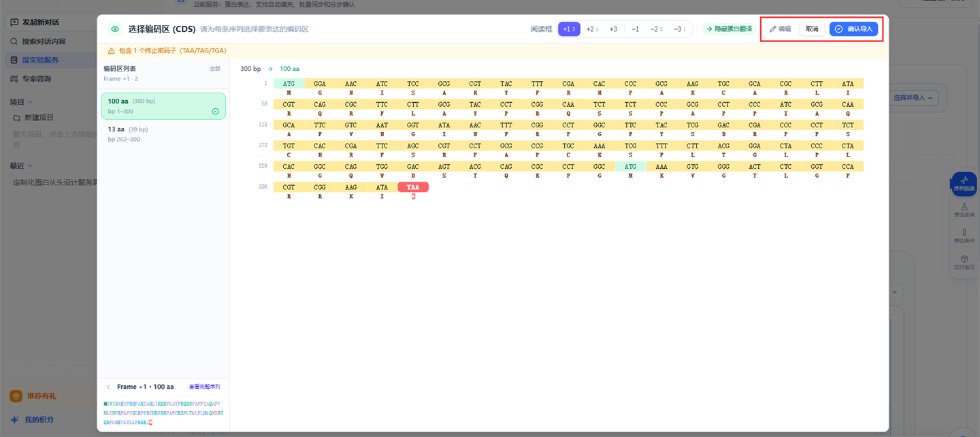Viewport: 980px width, 437px height.
Task: Select the 13 aa coding region
Action: click(163, 134)
